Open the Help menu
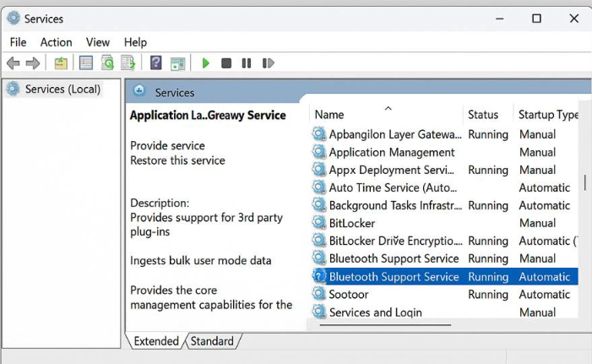The width and height of the screenshot is (592, 364). (135, 42)
